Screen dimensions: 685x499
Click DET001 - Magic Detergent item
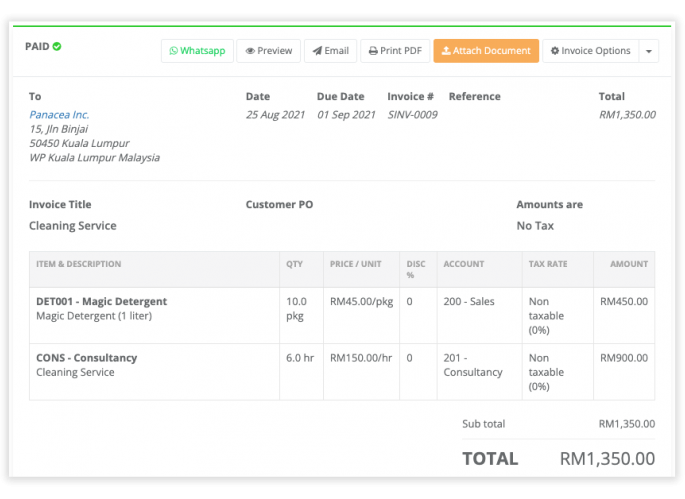(x=101, y=301)
